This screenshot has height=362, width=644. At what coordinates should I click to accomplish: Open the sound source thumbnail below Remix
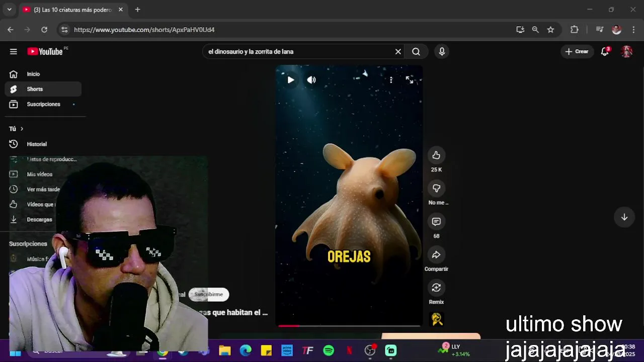click(x=437, y=319)
